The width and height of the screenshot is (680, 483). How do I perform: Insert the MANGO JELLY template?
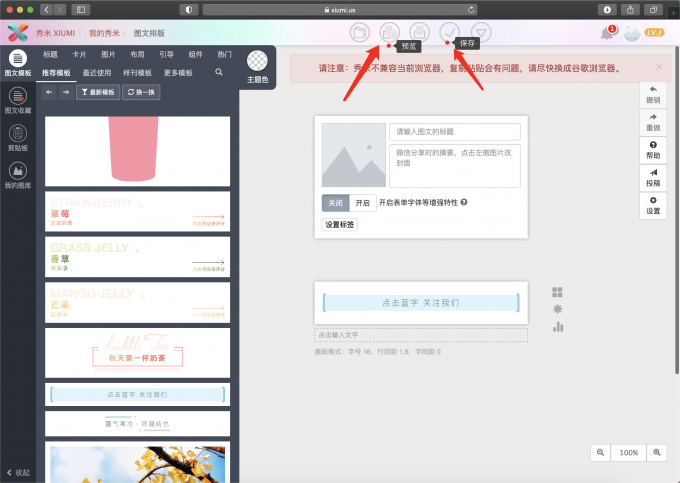point(137,303)
